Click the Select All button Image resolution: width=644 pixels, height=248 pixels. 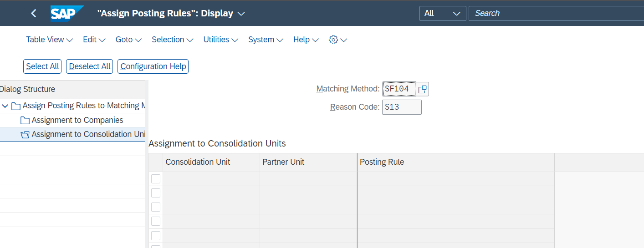42,66
